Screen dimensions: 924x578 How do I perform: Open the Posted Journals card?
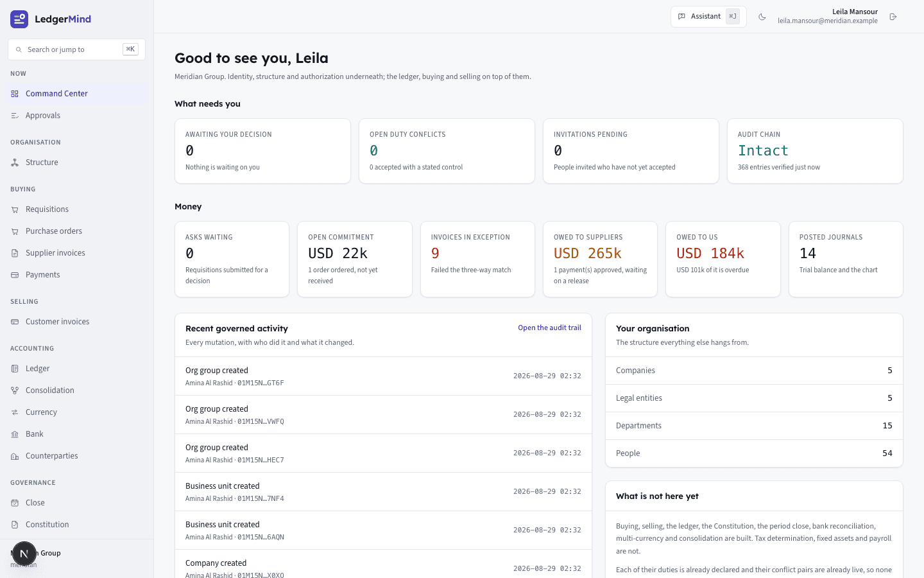(x=846, y=259)
